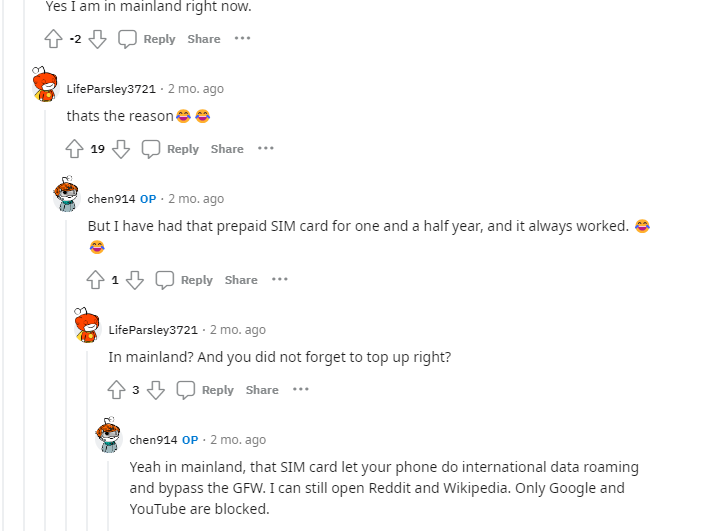The image size is (710, 531).
Task: Open LifeParsley3721's profile from 'thats the reason' comment
Action: click(x=111, y=89)
